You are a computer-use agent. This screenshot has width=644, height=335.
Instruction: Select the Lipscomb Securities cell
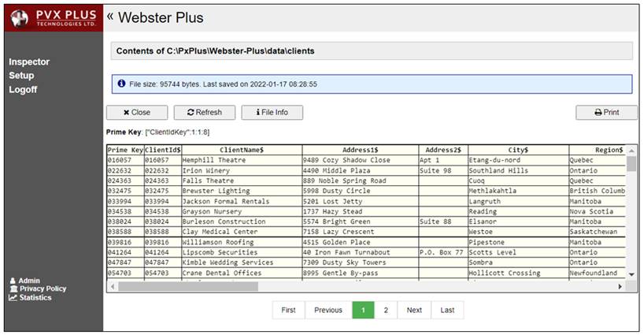point(242,252)
